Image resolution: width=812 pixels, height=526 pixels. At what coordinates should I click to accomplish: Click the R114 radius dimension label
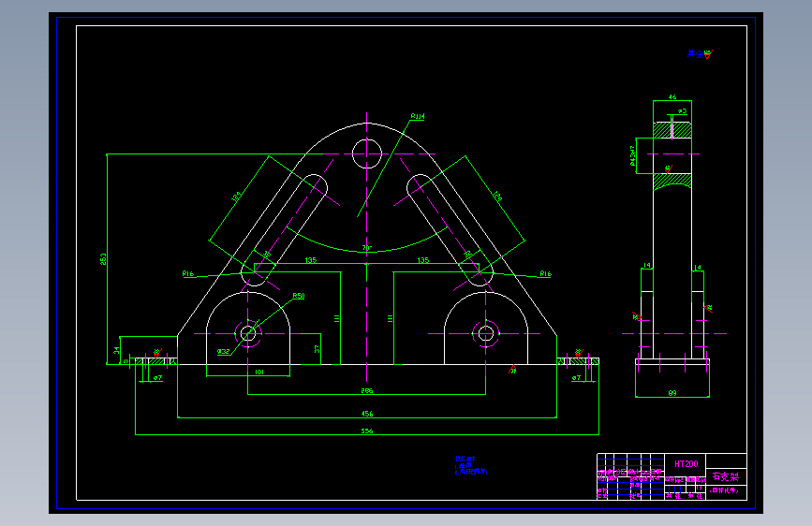tap(418, 116)
